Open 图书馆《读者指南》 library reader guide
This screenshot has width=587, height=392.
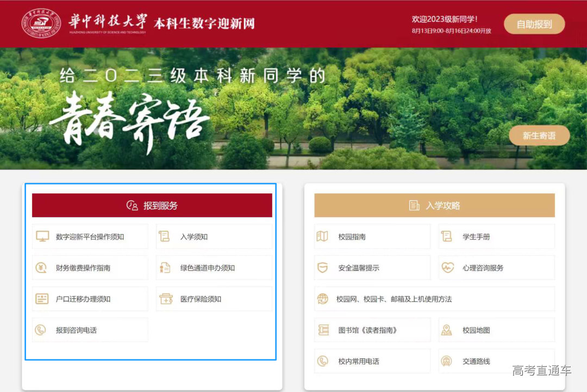pos(372,330)
